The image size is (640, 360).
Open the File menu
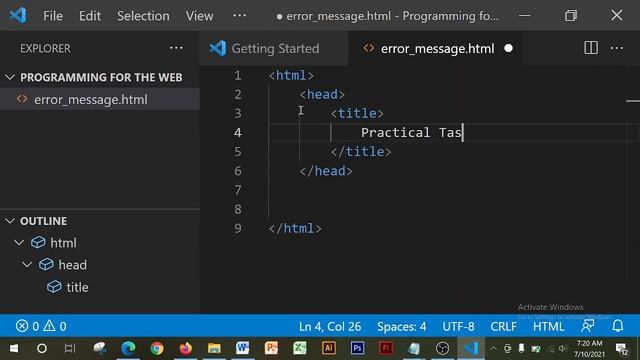tap(53, 16)
